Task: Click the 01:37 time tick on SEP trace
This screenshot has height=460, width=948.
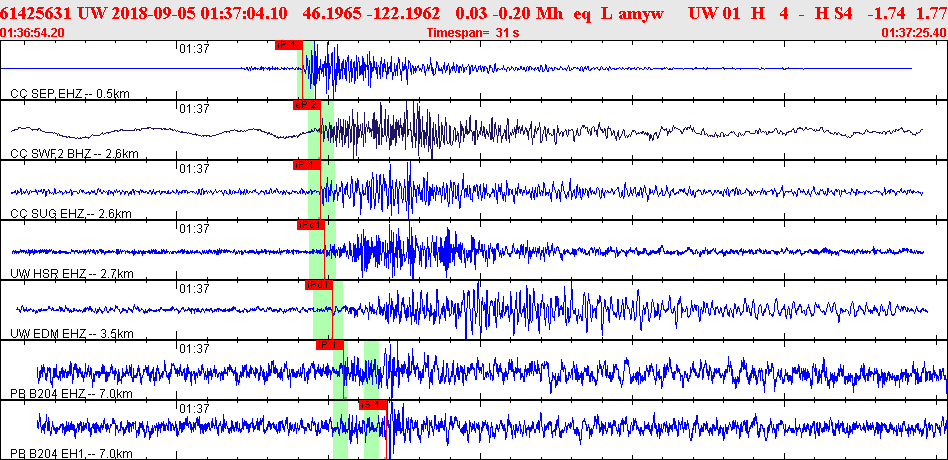Action: click(x=193, y=48)
